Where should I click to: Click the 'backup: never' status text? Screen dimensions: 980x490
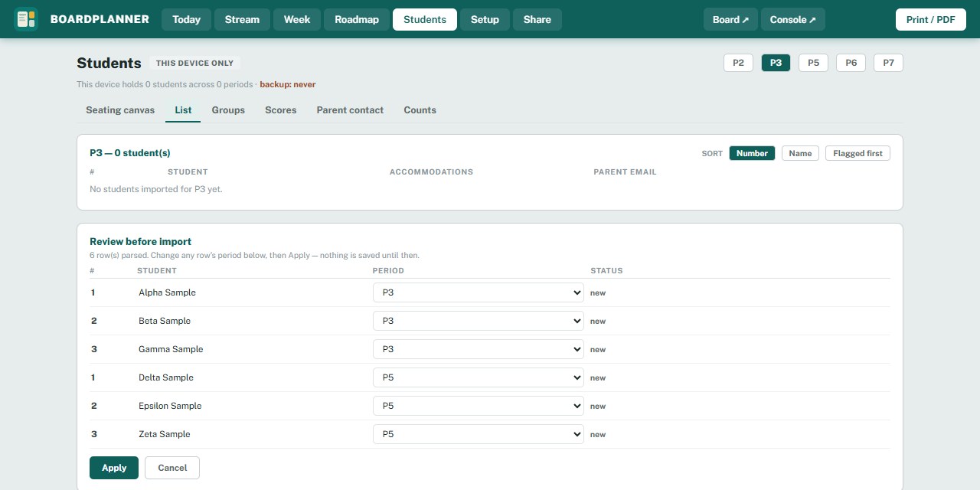[x=288, y=84]
